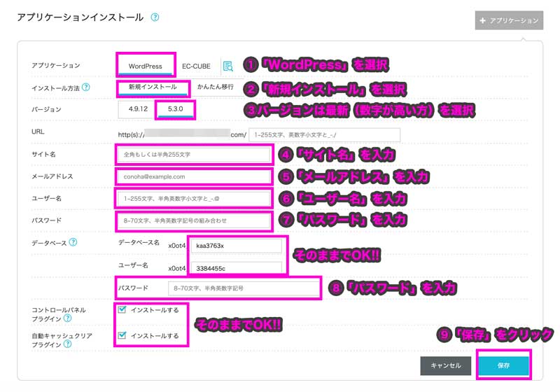Image resolution: width=560 pixels, height=392 pixels.
Task: Click the キャンセル button
Action: click(x=446, y=365)
